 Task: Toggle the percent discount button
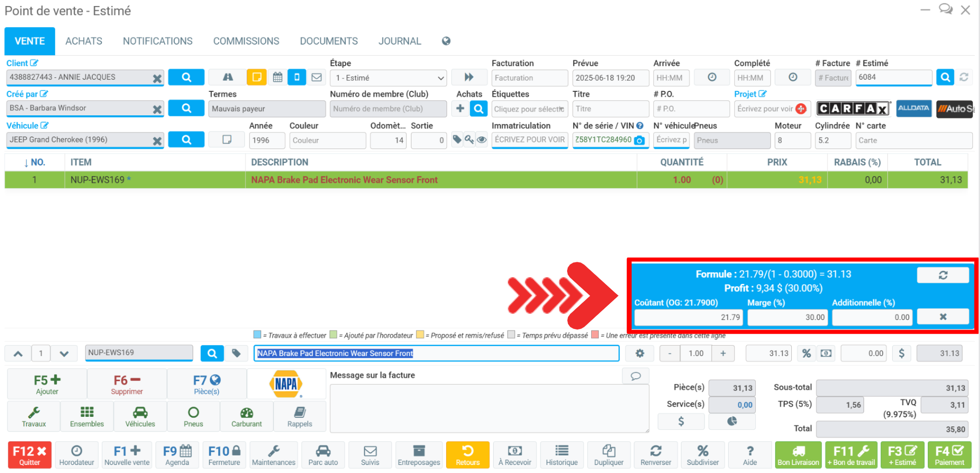pos(806,354)
